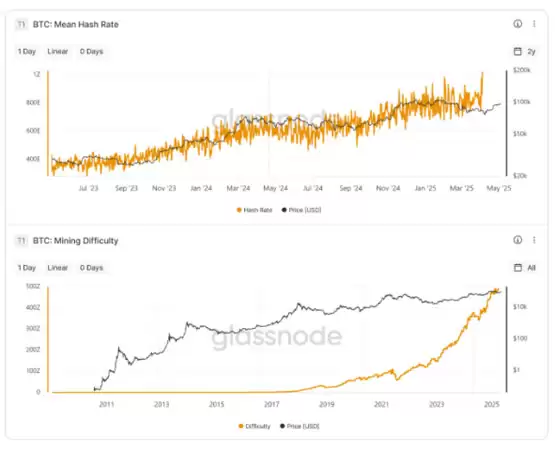Open three-dot menu on Mean Hash Rate chart
555x452 pixels.
click(x=534, y=24)
